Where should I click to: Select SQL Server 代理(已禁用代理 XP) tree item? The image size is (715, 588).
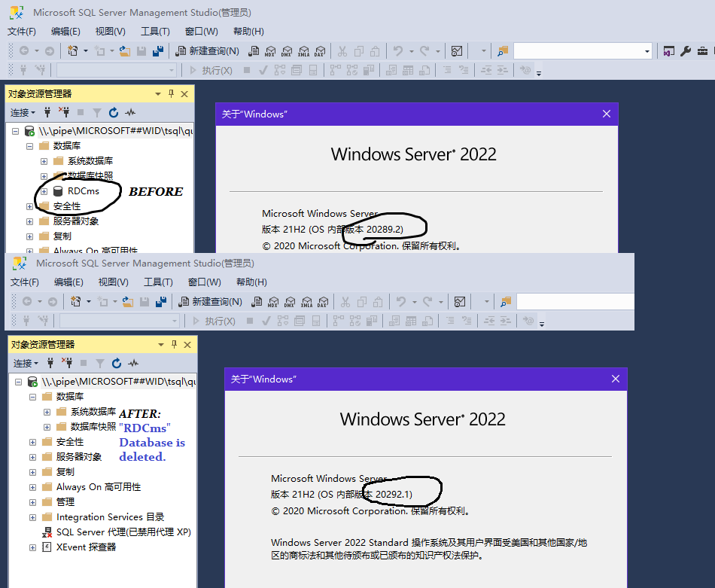pyautogui.click(x=123, y=532)
